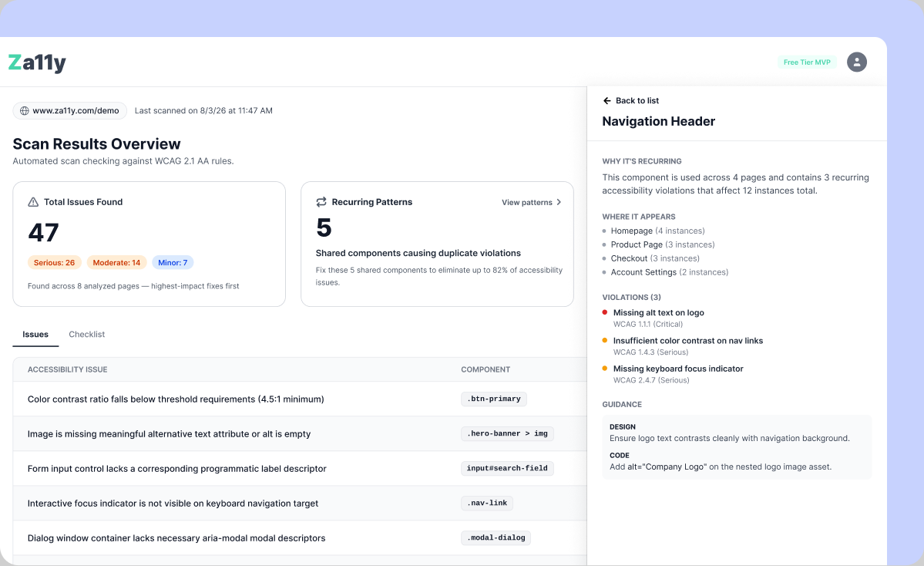
Task: Click the .nav-link component tag
Action: [x=487, y=504]
